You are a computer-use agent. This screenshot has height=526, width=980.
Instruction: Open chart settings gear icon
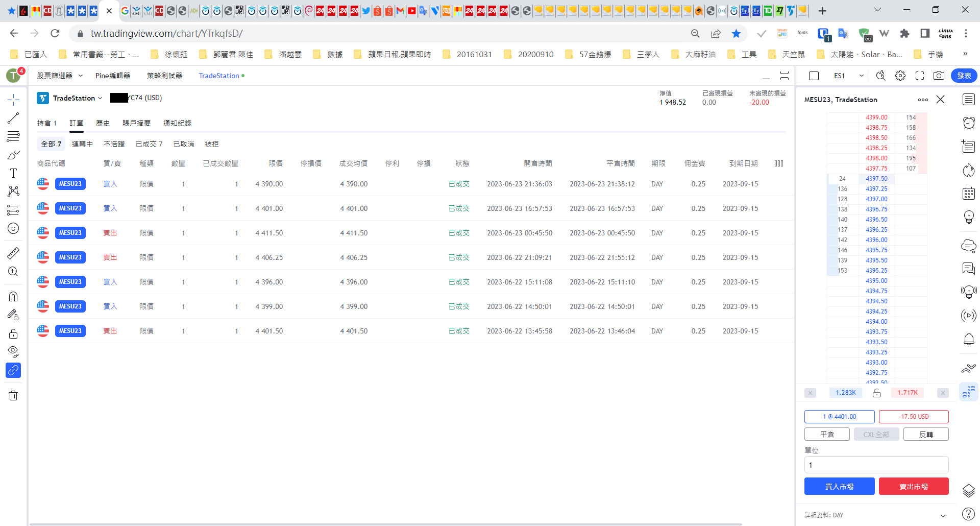point(900,76)
